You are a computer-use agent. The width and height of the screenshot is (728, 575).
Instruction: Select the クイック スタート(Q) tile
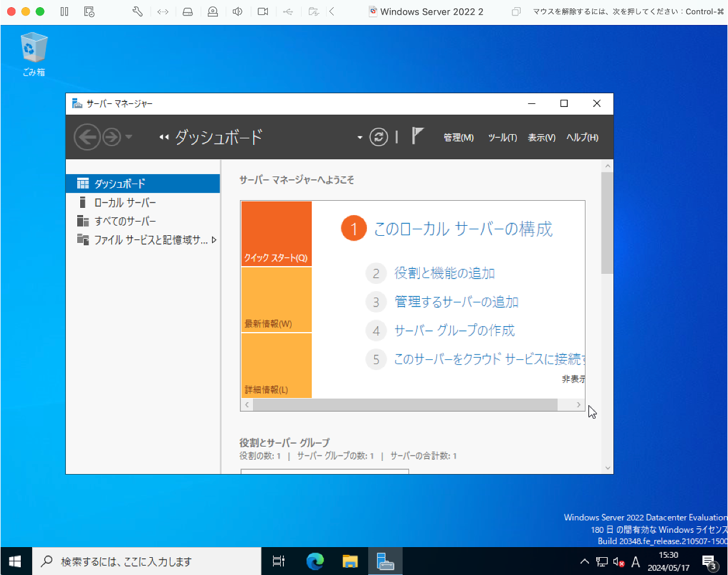pos(276,233)
